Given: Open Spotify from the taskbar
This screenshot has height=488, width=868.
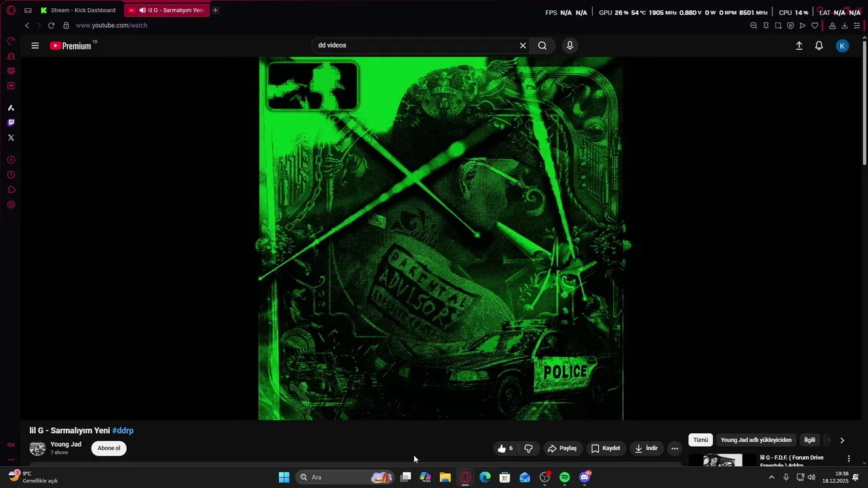Looking at the screenshot, I should pos(565,477).
